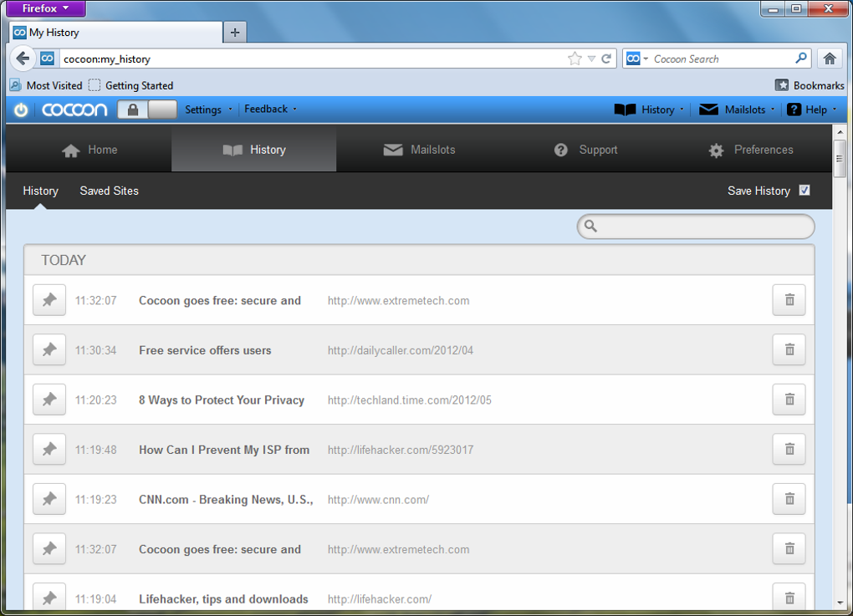Delete the Lifehacker, tips and downloads entry
The image size is (853, 616).
tap(789, 598)
